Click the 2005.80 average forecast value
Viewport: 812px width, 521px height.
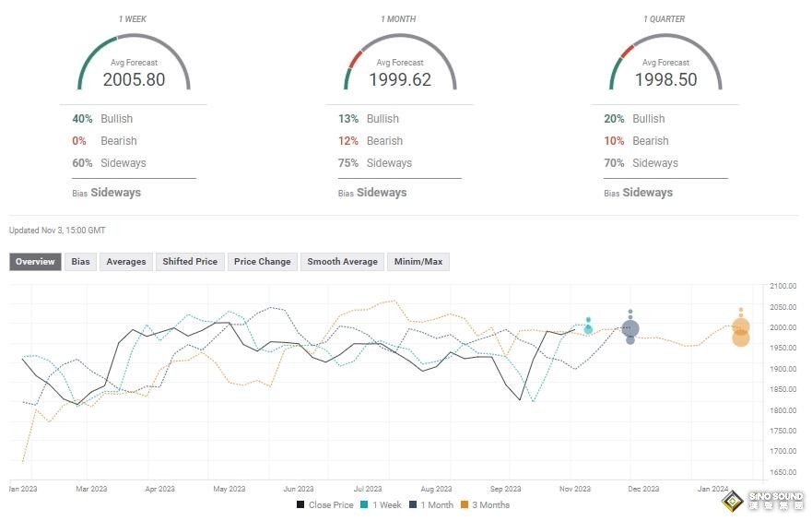[134, 79]
